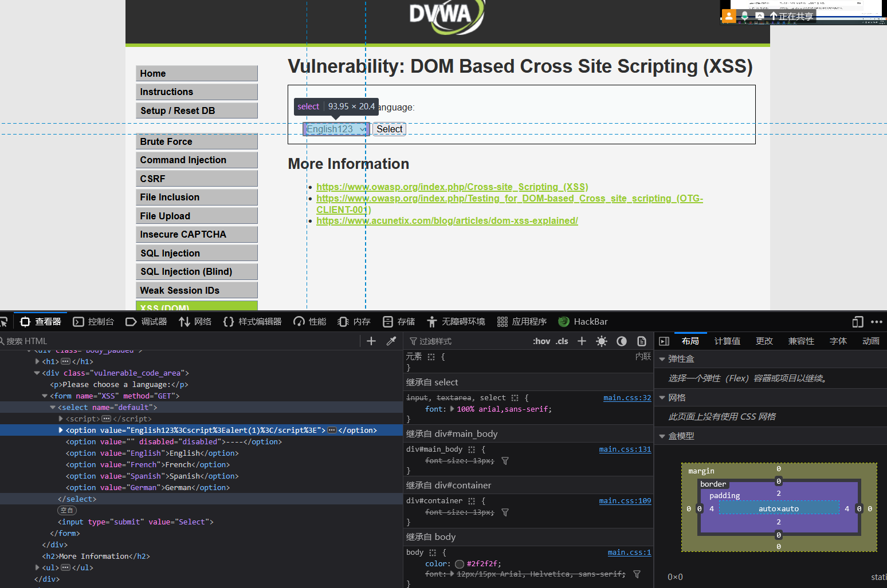Viewport: 887px width, 588px height.
Task: Click selector highlighter icon next to 元素
Action: 431,357
